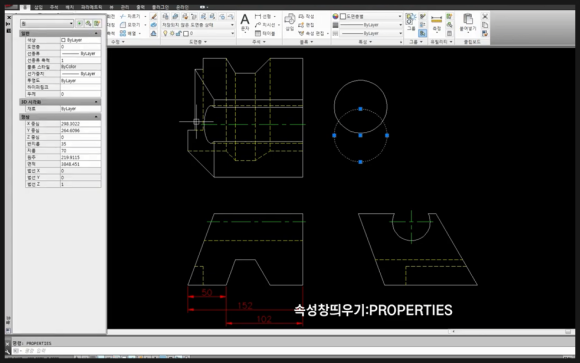Image resolution: width=580 pixels, height=363 pixels.
Task: Open the 홈 ribbon tab
Action: point(24,7)
